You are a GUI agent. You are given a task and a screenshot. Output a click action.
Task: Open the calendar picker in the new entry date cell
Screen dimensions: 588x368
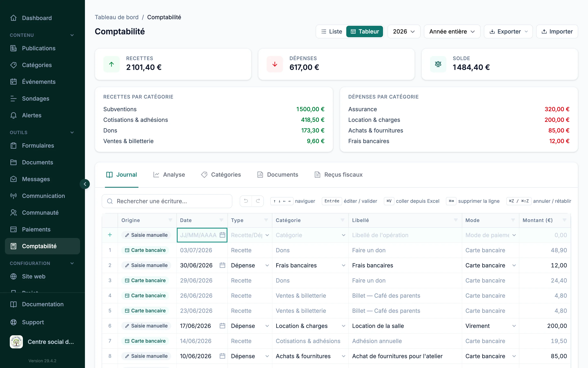[222, 235]
